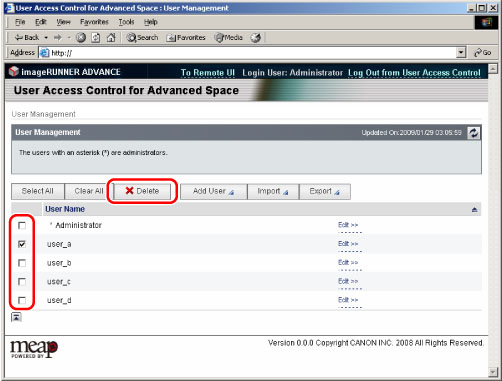
Task: Select the user_d name text
Action: pos(59,300)
